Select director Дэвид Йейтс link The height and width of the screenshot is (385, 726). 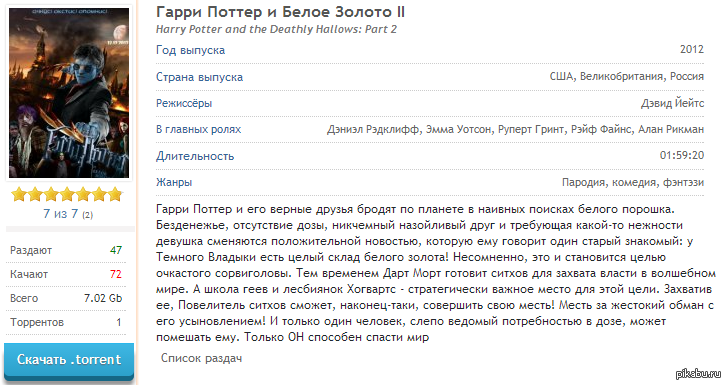click(x=672, y=103)
